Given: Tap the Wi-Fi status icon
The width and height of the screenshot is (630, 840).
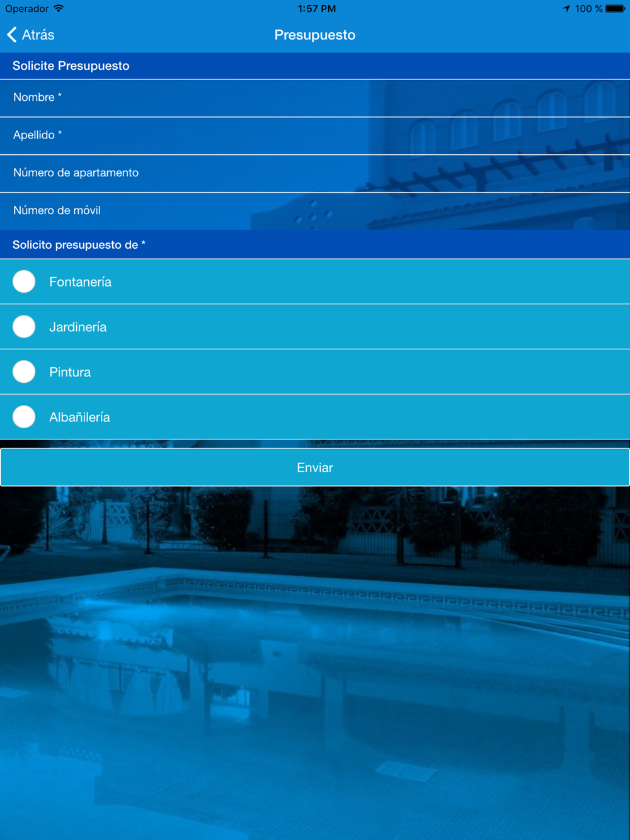Looking at the screenshot, I should click(x=59, y=9).
